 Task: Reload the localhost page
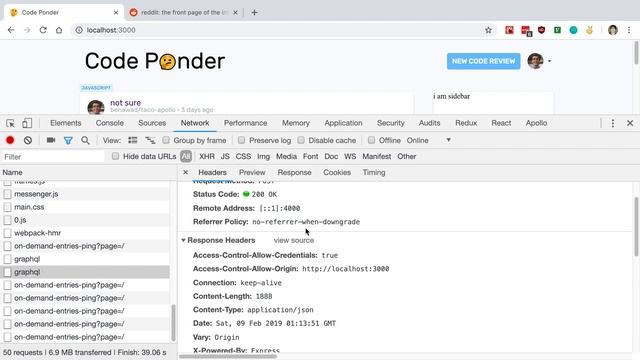coord(43,30)
